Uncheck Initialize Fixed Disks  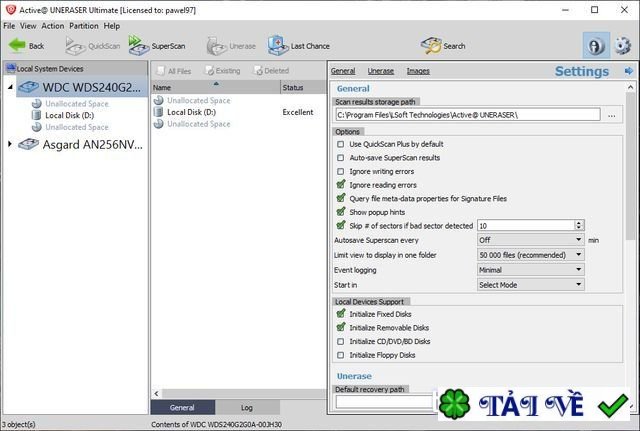coord(341,313)
